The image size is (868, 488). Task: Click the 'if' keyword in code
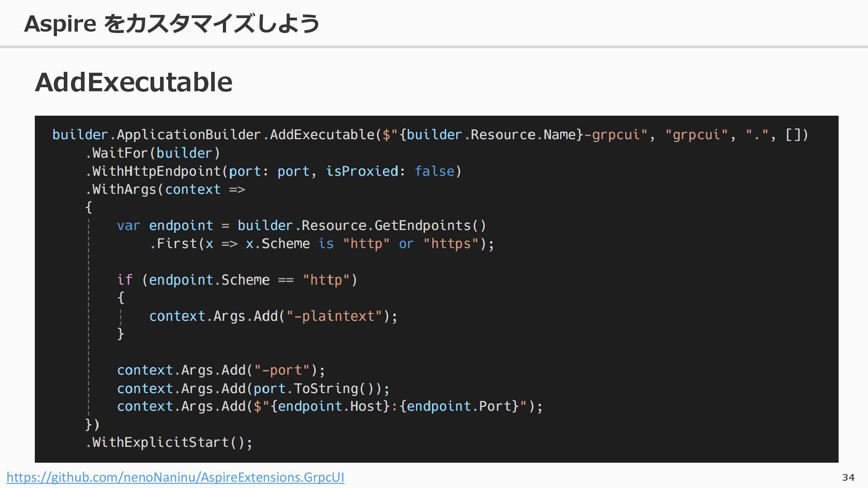pyautogui.click(x=124, y=280)
